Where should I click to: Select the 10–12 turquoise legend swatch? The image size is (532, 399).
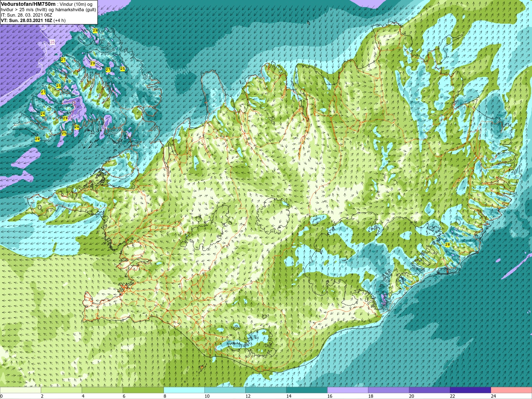tap(225, 390)
